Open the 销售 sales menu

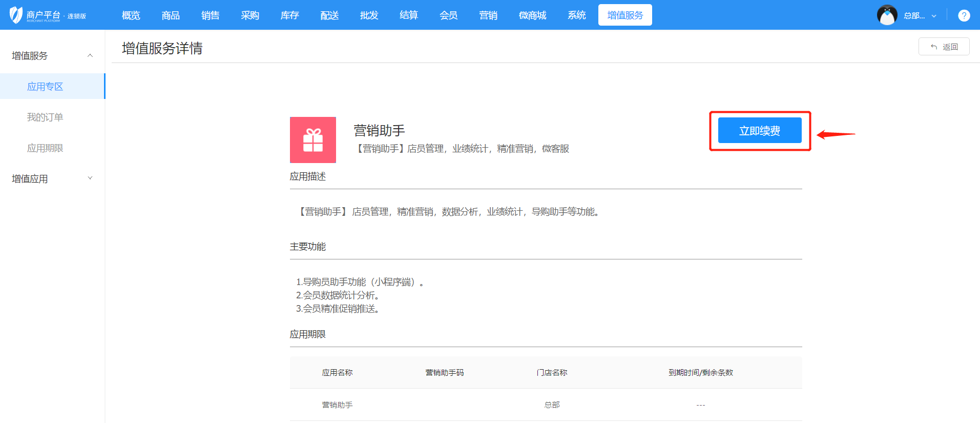[210, 15]
